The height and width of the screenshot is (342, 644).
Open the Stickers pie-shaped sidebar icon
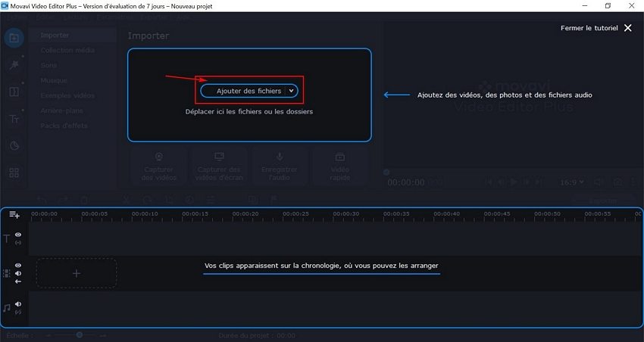click(14, 146)
